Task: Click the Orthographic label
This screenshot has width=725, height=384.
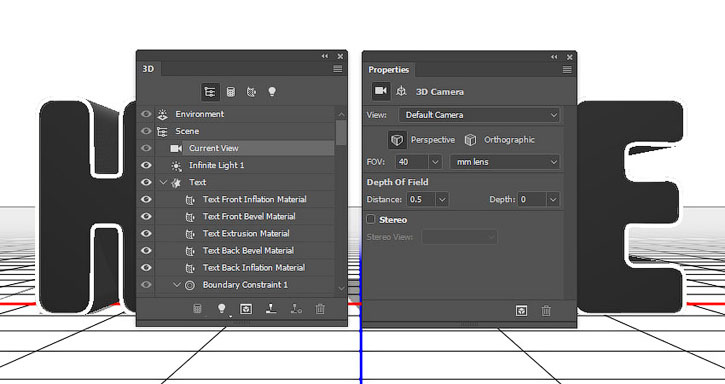Action: click(x=509, y=140)
